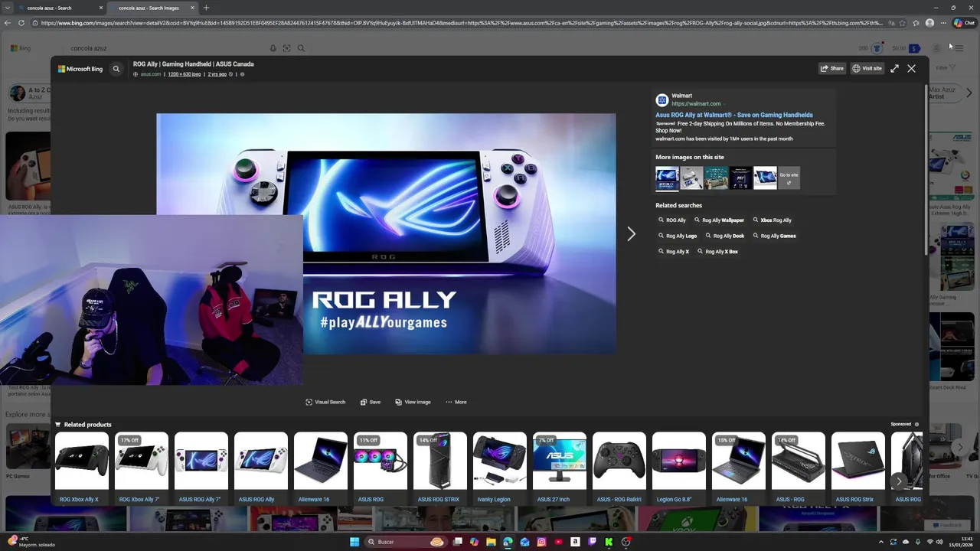This screenshot has width=980, height=551.
Task: Open first thumbnail under More images on this site
Action: tap(667, 178)
